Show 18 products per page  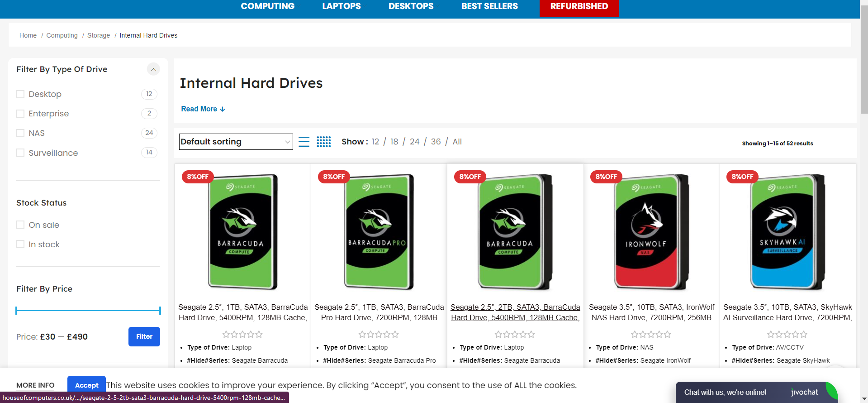click(x=394, y=142)
